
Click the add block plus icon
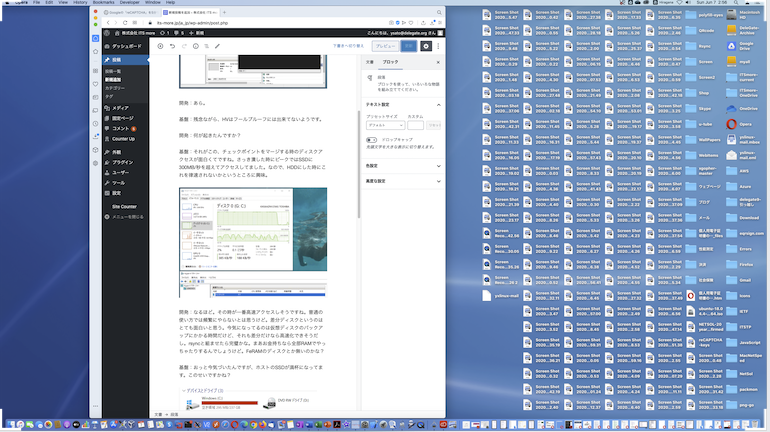pyautogui.click(x=160, y=46)
